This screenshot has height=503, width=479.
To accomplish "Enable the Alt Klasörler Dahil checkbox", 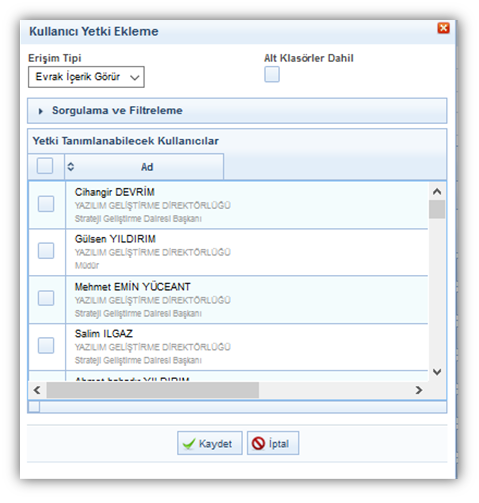I will point(272,74).
